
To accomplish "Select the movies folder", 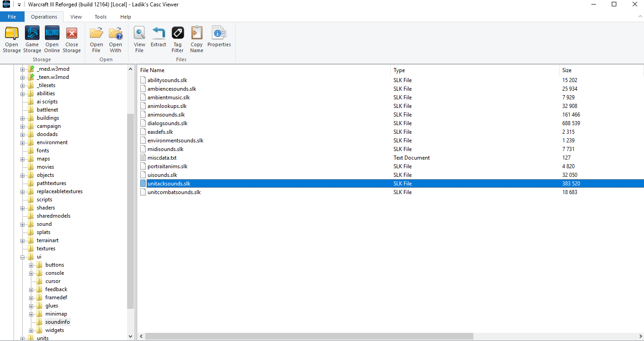I will click(45, 167).
